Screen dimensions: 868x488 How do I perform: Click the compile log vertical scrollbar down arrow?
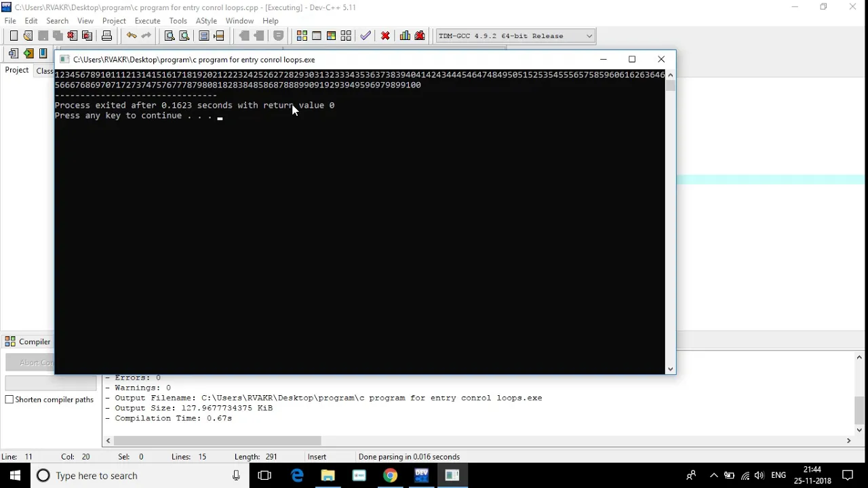click(860, 430)
